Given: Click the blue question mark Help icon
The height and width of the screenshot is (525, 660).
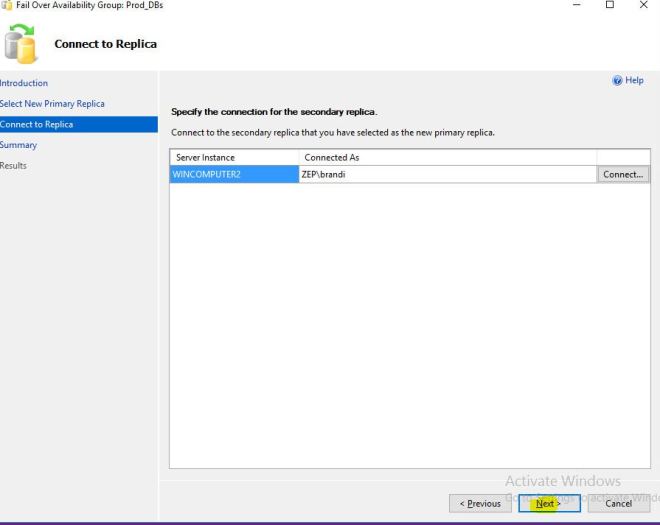Looking at the screenshot, I should click(x=617, y=81).
